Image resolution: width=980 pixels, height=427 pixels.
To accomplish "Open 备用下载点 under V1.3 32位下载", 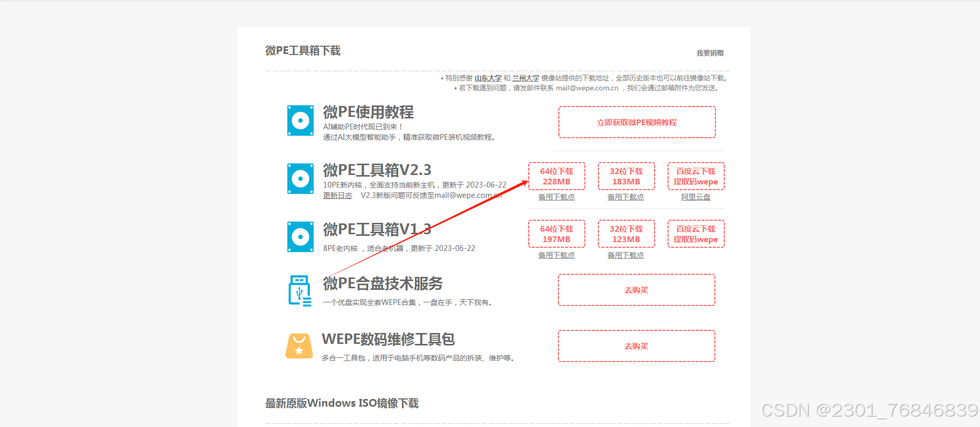I will 625,256.
